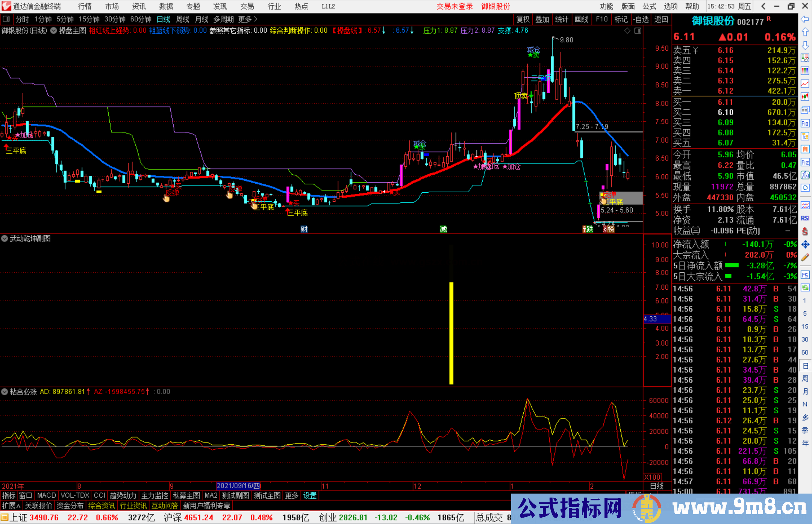Viewport: 812px width, 524px height.
Task: Click the f(x) formula sidebar icon
Action: [805, 175]
